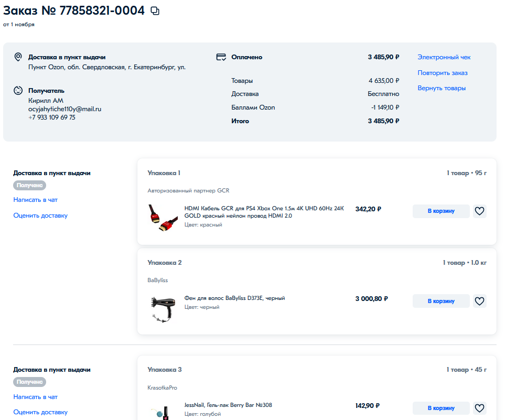Click Баллами Ozon discount -1 149,10 ₽
517x420 pixels.
coord(385,107)
